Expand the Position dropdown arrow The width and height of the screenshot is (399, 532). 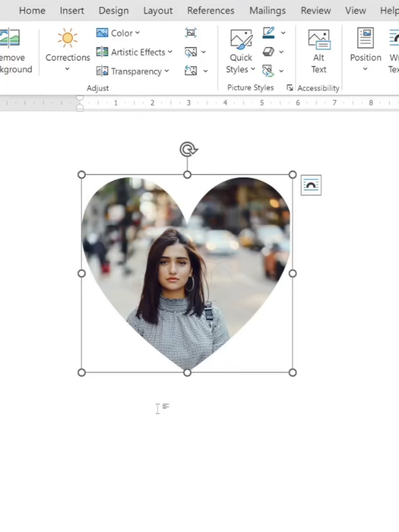(365, 69)
